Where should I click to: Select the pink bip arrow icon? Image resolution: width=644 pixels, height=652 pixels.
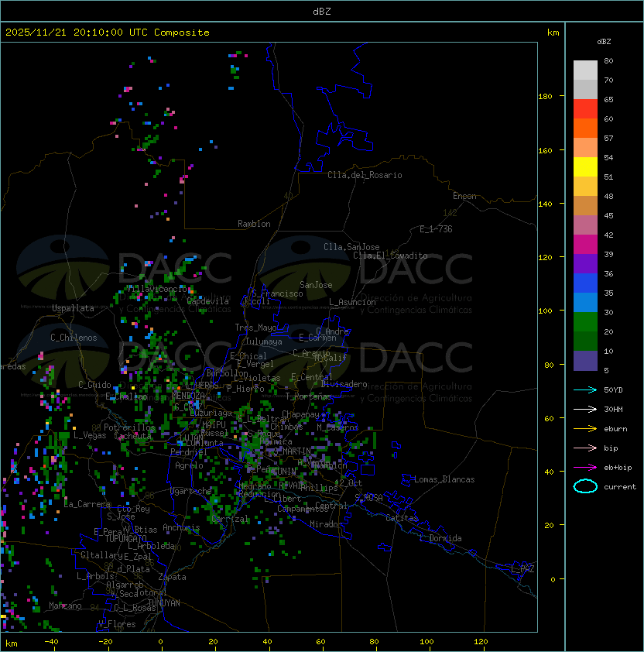tap(585, 448)
